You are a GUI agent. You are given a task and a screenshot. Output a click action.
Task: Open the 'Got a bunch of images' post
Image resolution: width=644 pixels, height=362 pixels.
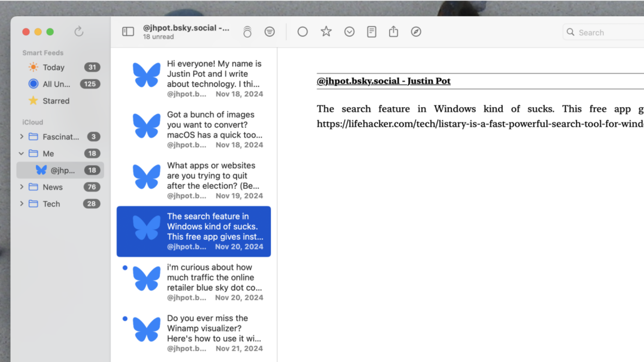click(x=194, y=130)
